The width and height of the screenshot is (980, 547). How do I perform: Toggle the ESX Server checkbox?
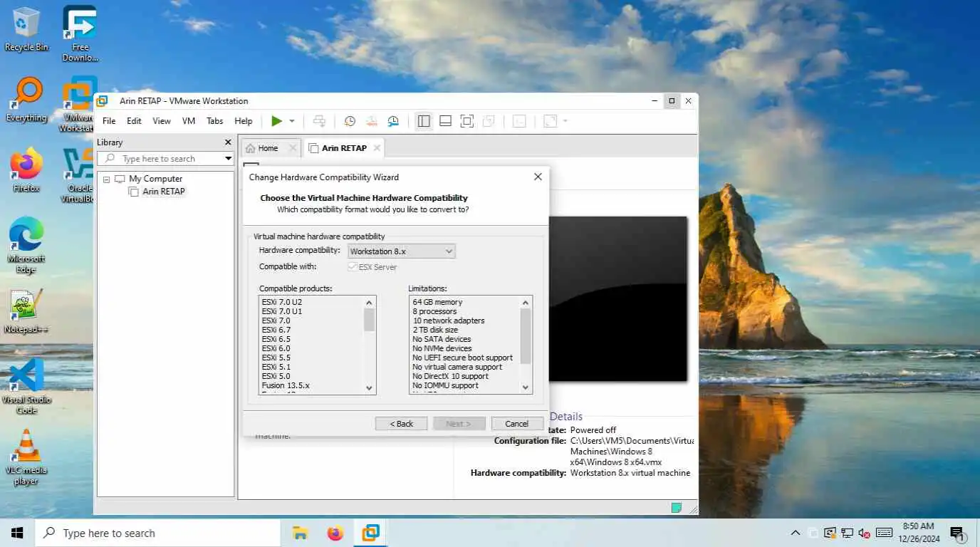pyautogui.click(x=352, y=267)
